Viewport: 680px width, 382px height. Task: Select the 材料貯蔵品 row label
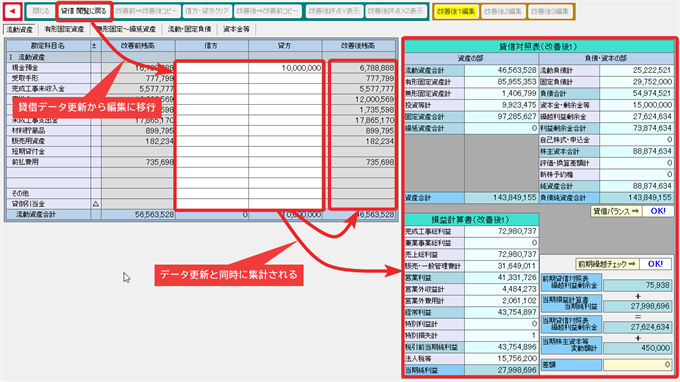click(49, 131)
